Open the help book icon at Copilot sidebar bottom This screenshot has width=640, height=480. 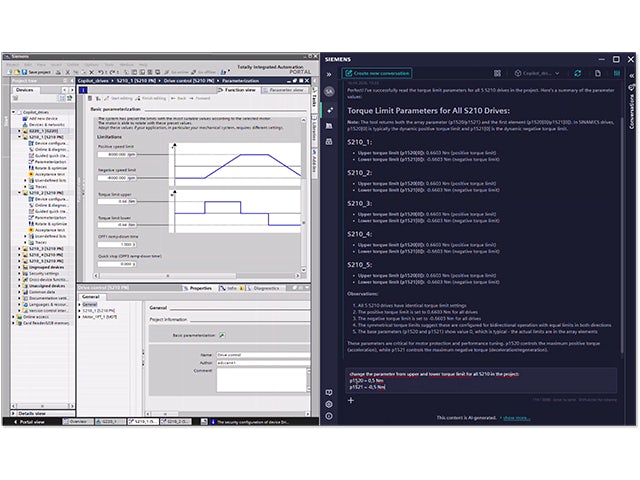[x=329, y=392]
